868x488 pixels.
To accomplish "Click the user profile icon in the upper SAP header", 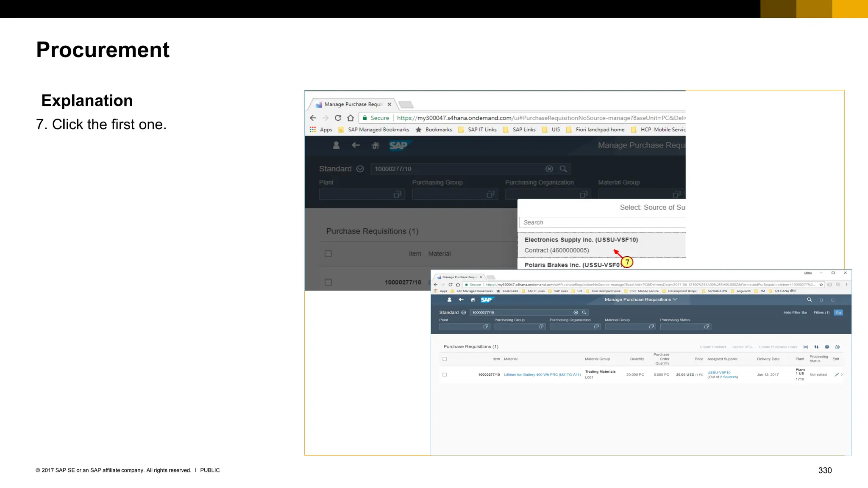I will pyautogui.click(x=336, y=145).
